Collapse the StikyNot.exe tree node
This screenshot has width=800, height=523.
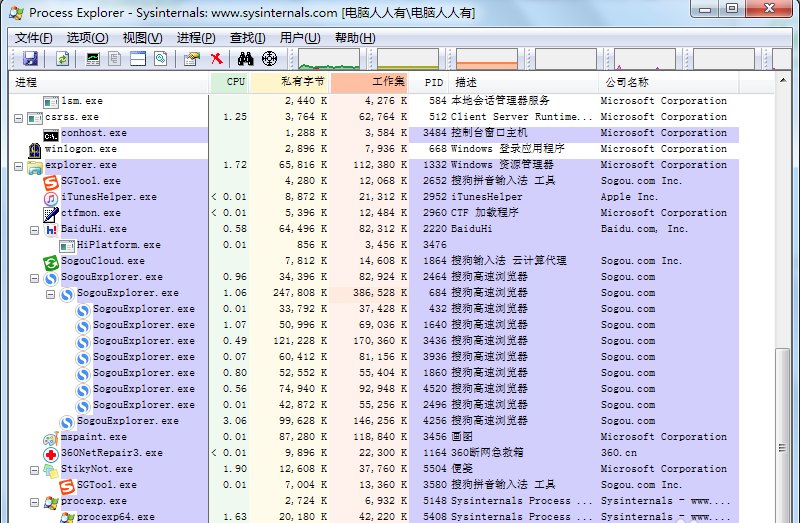(35, 470)
